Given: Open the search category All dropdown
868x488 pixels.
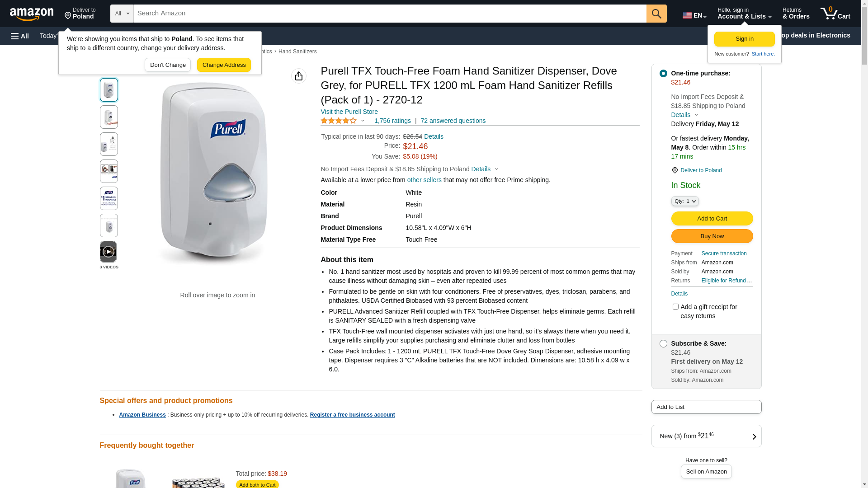Looking at the screenshot, I should click(x=122, y=14).
